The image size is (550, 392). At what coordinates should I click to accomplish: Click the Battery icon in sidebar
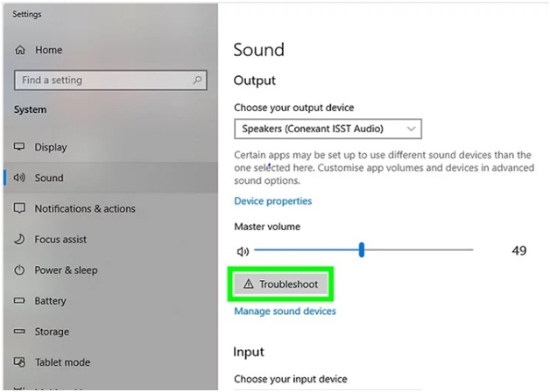(x=19, y=301)
